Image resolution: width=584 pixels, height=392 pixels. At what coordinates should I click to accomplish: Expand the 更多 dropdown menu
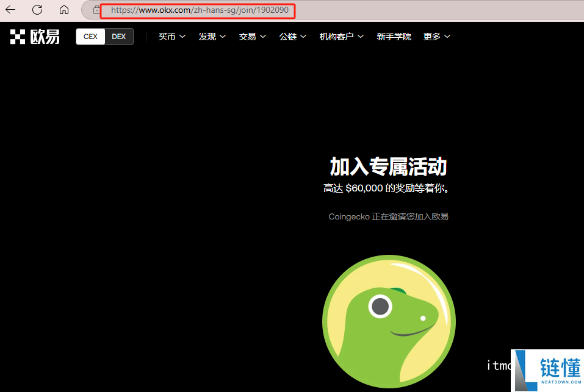pyautogui.click(x=436, y=37)
